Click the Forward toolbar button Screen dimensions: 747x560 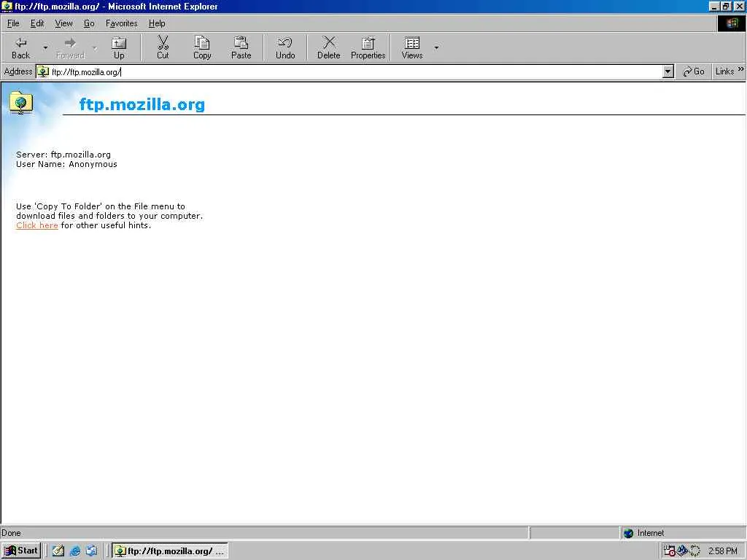tap(70, 47)
